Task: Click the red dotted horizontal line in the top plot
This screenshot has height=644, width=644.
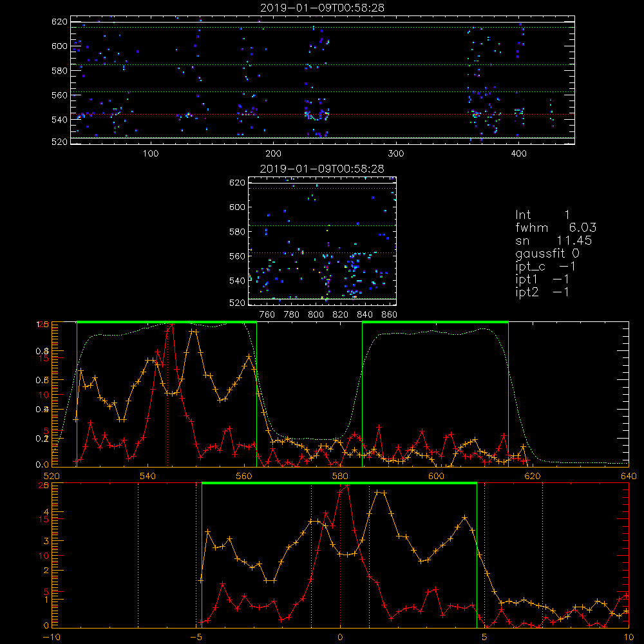Action: (323, 115)
